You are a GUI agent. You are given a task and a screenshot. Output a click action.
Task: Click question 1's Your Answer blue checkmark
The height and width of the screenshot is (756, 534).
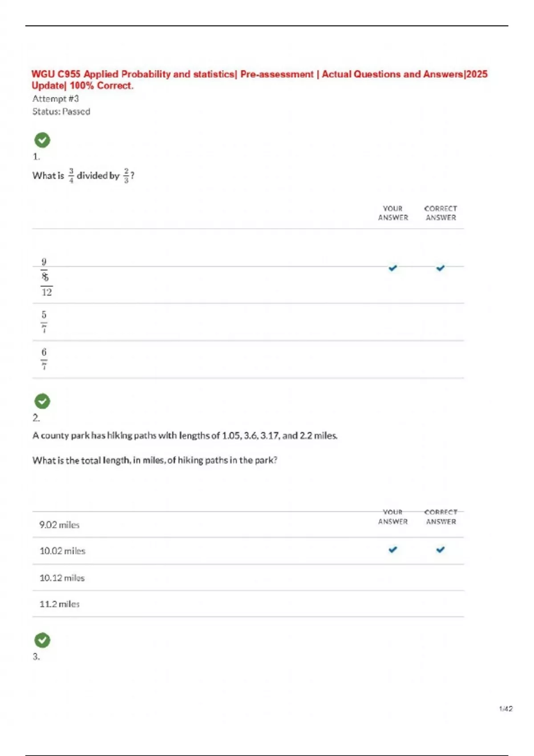pyautogui.click(x=392, y=268)
